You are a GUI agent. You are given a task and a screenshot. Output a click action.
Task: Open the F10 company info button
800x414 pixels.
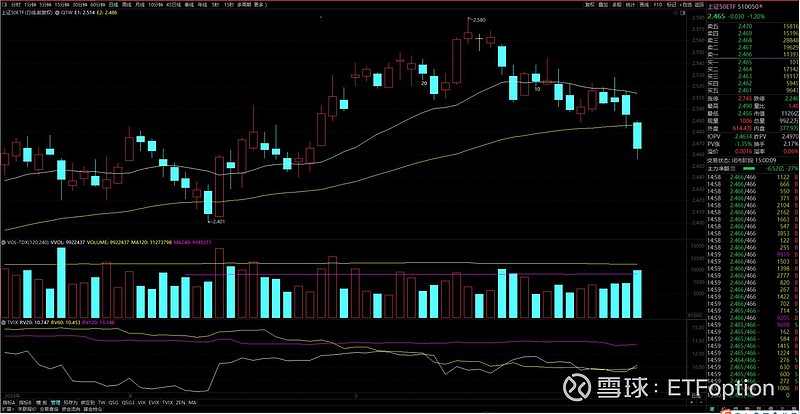click(658, 4)
